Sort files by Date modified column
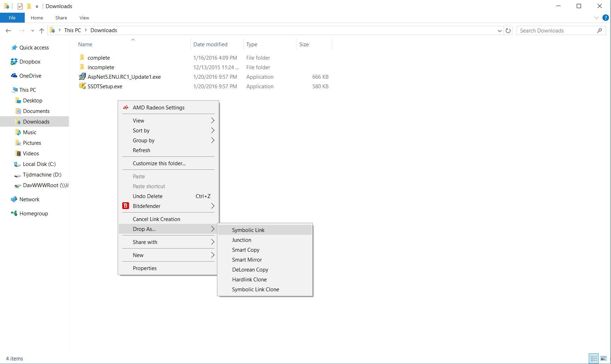The height and width of the screenshot is (364, 611). coord(217,44)
